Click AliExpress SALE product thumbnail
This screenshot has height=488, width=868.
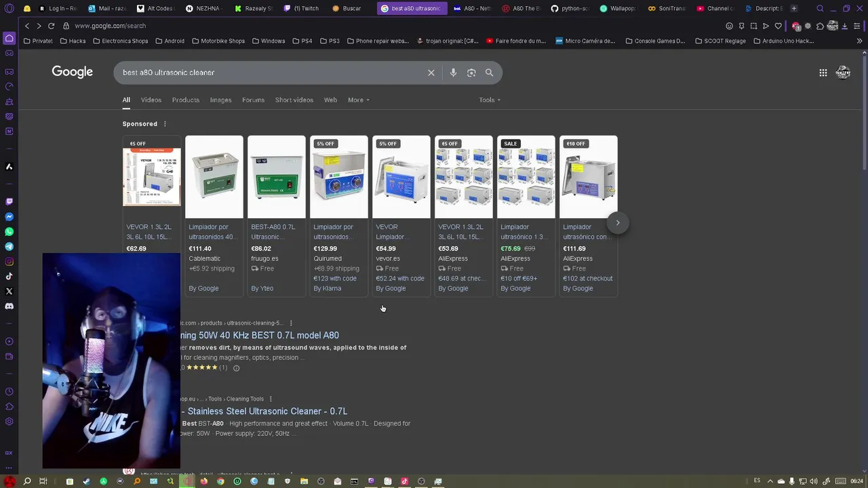(x=526, y=177)
